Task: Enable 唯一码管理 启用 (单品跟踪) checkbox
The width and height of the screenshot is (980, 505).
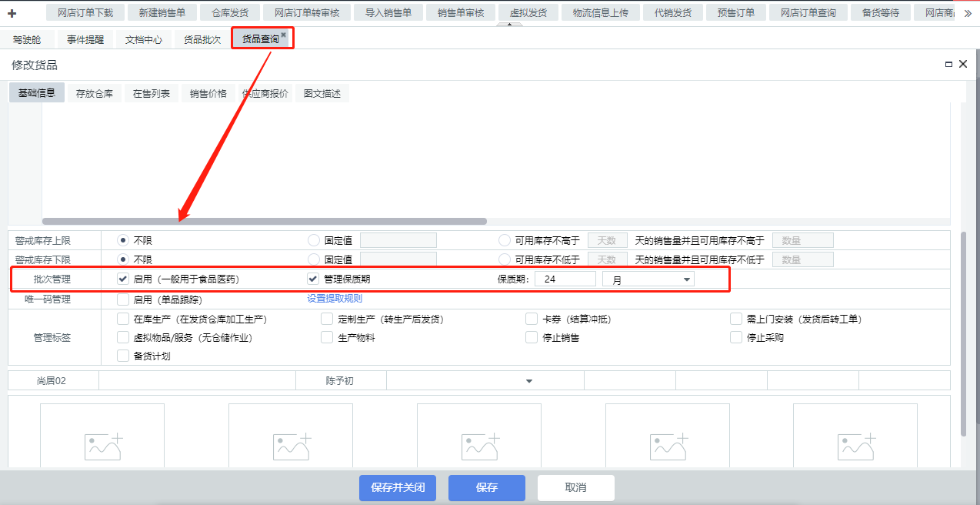Action: (123, 299)
